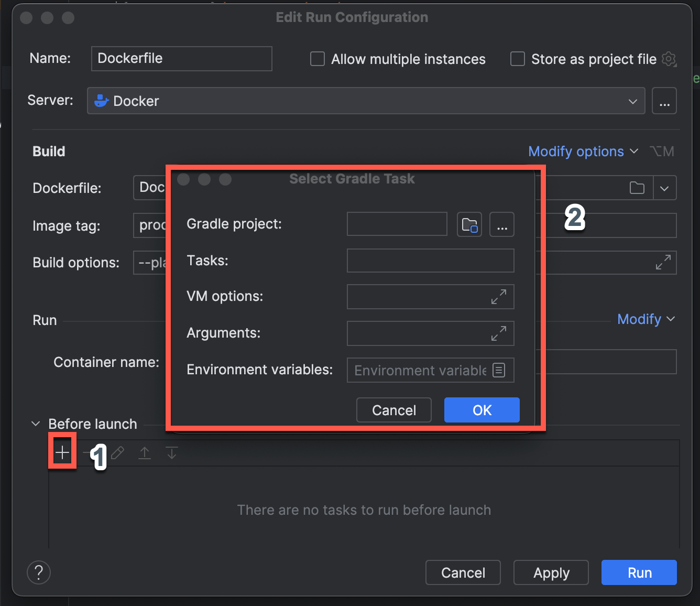This screenshot has width=700, height=606.
Task: Expand the Build options field editor
Action: (663, 262)
